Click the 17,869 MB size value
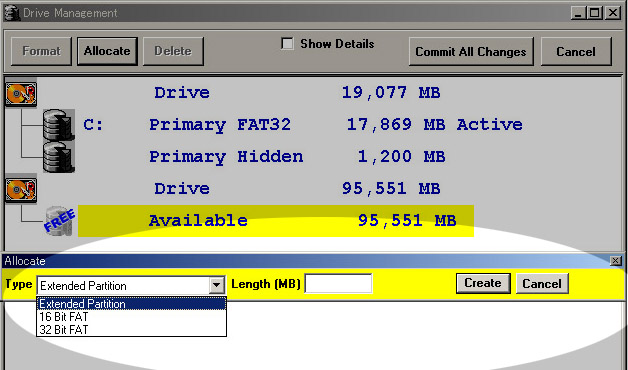The image size is (628, 370). (x=396, y=125)
